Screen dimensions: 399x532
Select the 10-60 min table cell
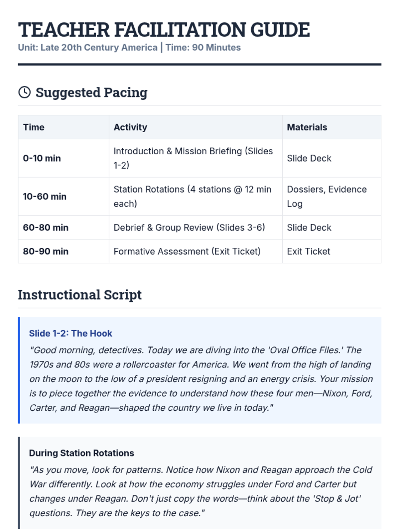45,197
